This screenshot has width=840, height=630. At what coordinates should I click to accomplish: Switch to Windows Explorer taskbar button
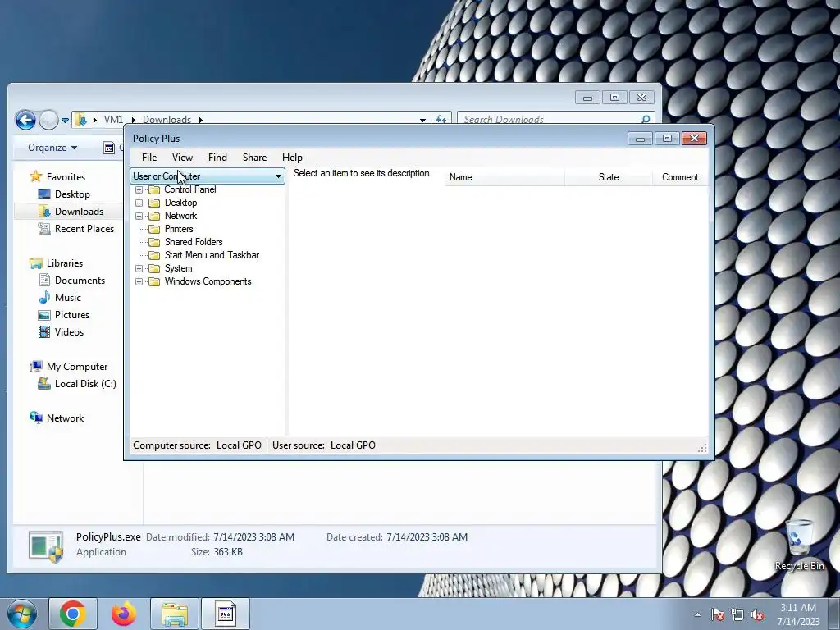tap(175, 614)
